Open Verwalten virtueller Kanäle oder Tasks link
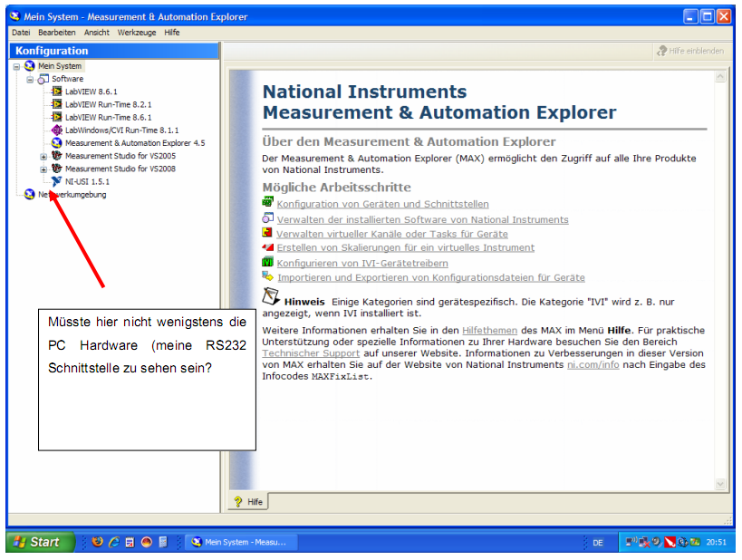The width and height of the screenshot is (742, 560). [391, 234]
